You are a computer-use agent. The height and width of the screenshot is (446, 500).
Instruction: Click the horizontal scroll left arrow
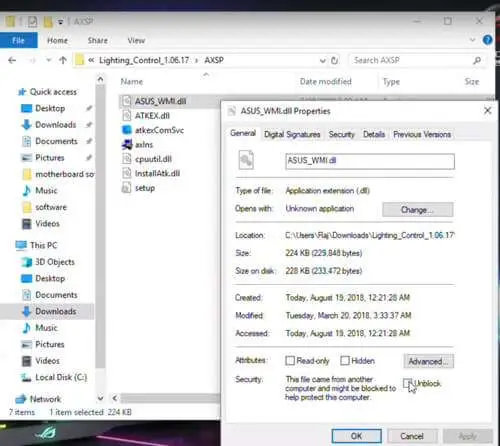click(x=115, y=398)
